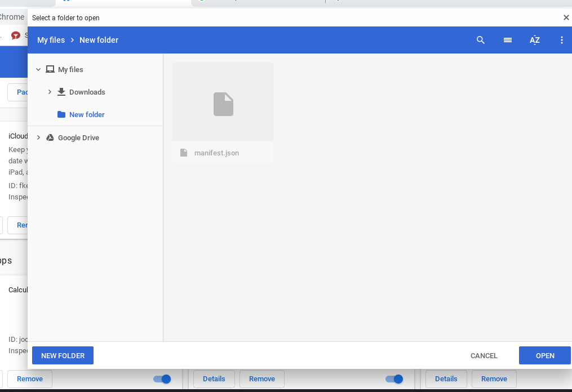572x392 pixels.
Task: Click the search icon in the file dialog header
Action: (x=480, y=40)
